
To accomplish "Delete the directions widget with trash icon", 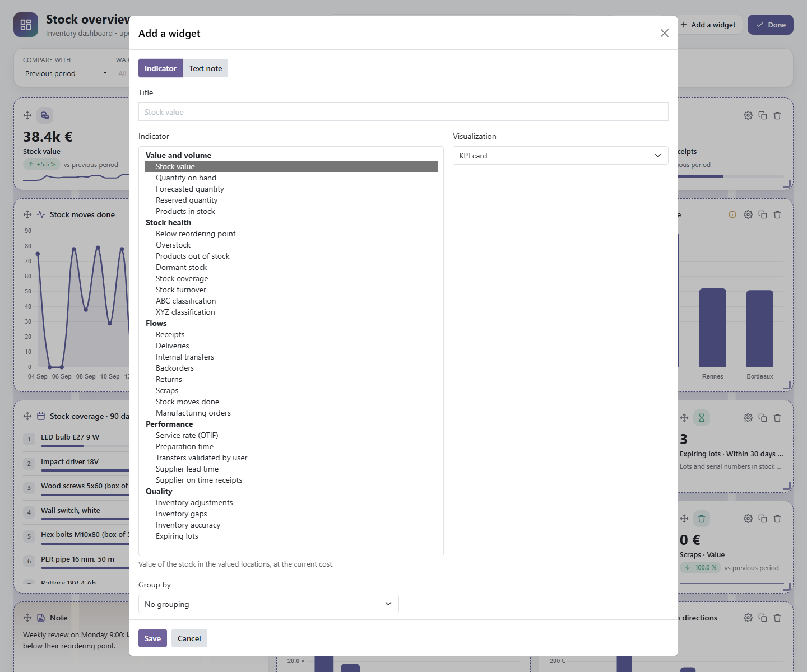I will [777, 618].
